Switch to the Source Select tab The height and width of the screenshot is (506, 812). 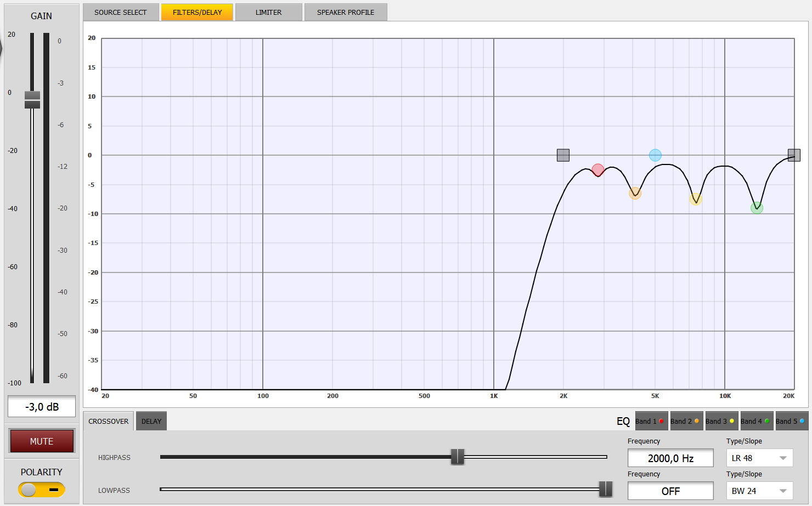[121, 12]
